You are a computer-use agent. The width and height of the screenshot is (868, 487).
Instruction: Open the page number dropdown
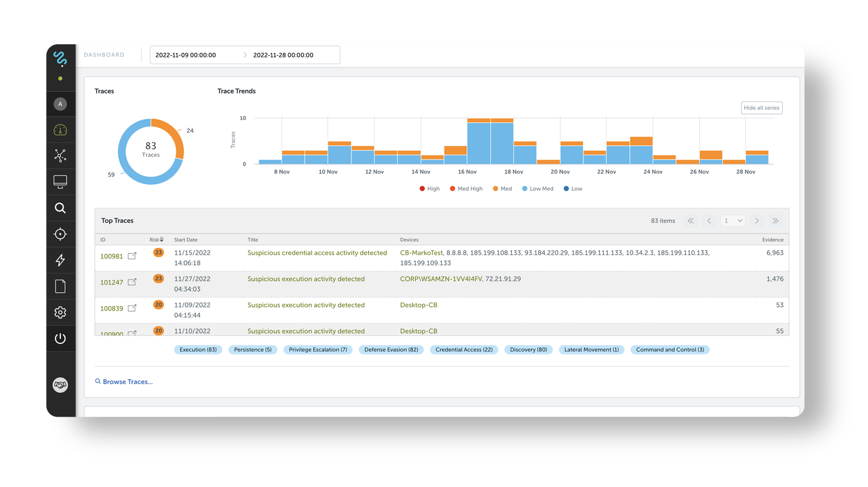click(x=733, y=221)
